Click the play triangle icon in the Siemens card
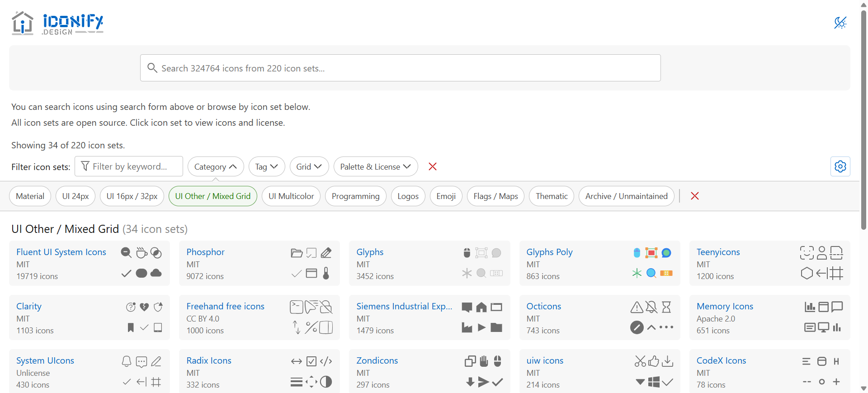The image size is (868, 393). pos(482,327)
